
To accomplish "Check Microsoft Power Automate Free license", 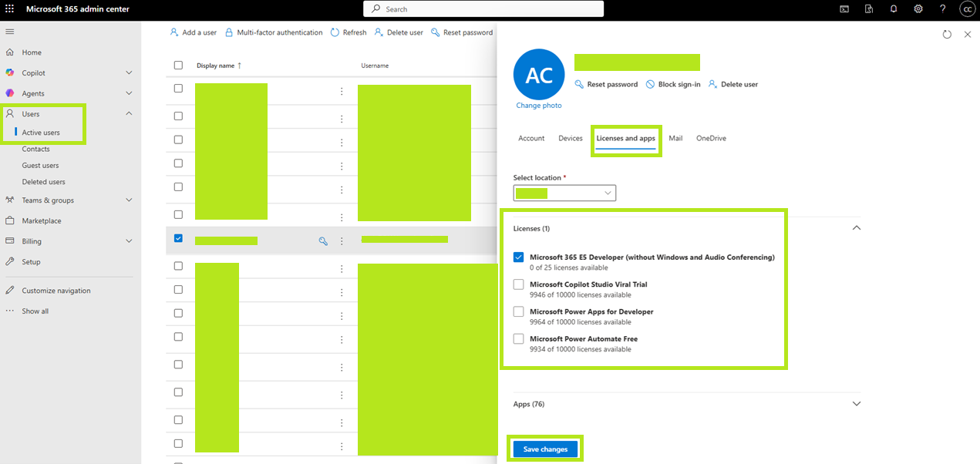I will [519, 338].
